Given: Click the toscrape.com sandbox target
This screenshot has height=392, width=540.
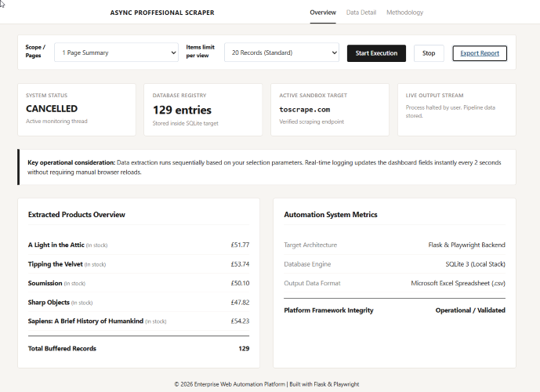Looking at the screenshot, I should (304, 110).
